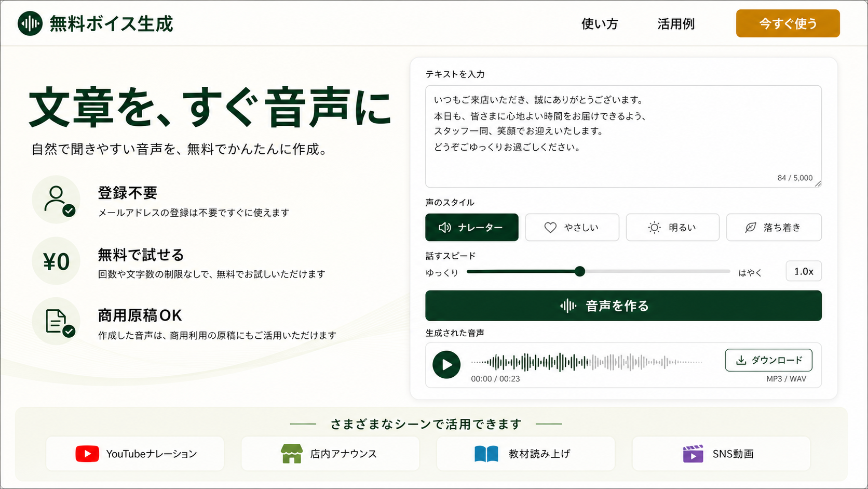
Task: Open the 教材読み上げ use-case card
Action: pyautogui.click(x=525, y=454)
